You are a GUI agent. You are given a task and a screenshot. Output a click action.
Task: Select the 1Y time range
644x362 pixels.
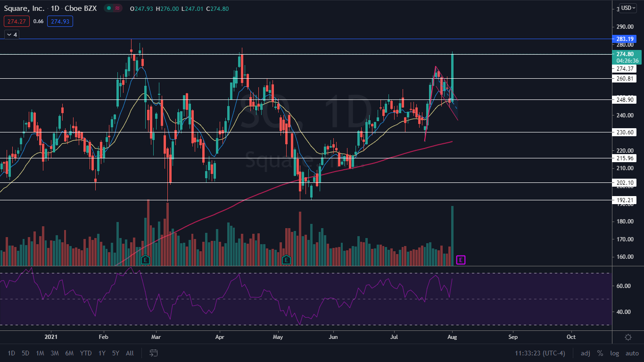pyautogui.click(x=102, y=353)
